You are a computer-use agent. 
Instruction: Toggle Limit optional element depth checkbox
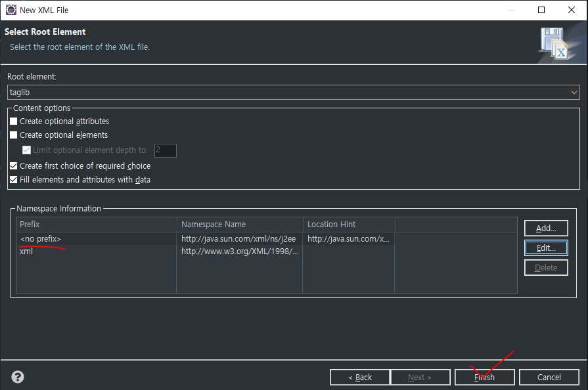click(26, 150)
